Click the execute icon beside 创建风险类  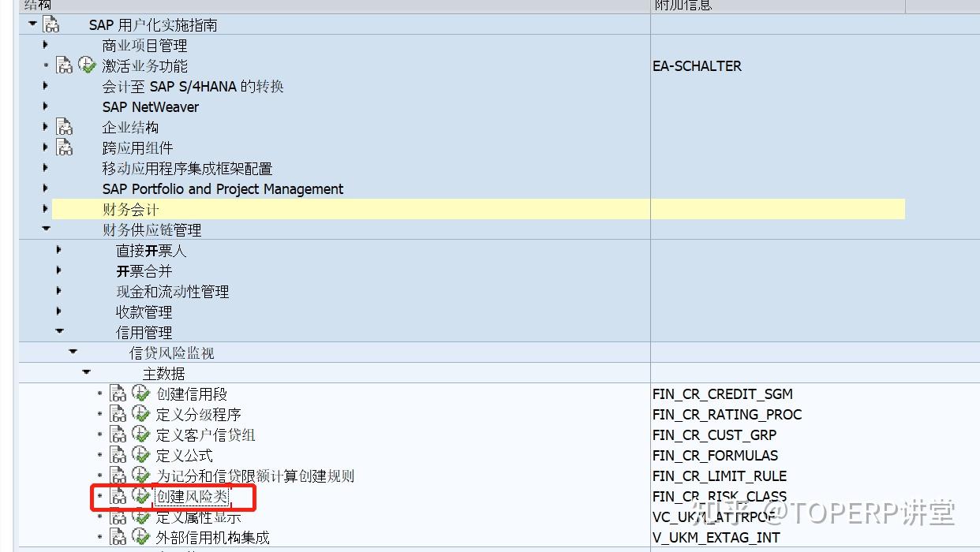coord(139,496)
